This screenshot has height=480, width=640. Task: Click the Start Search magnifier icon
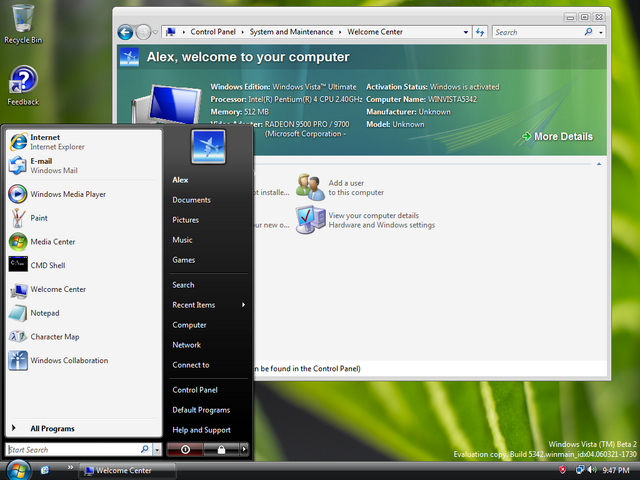click(144, 449)
